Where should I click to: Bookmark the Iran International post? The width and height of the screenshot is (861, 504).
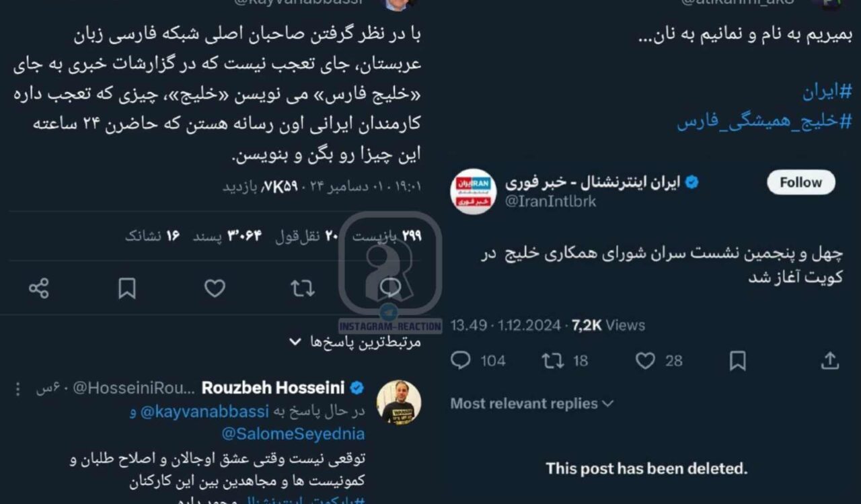pos(737,361)
